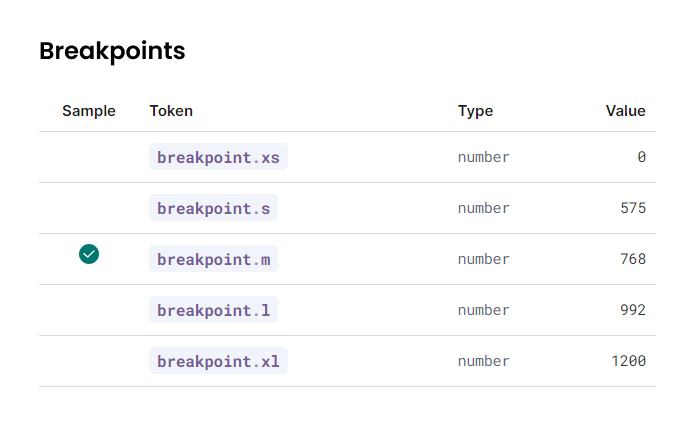Click value 0 for breakpoint.xs

point(641,157)
